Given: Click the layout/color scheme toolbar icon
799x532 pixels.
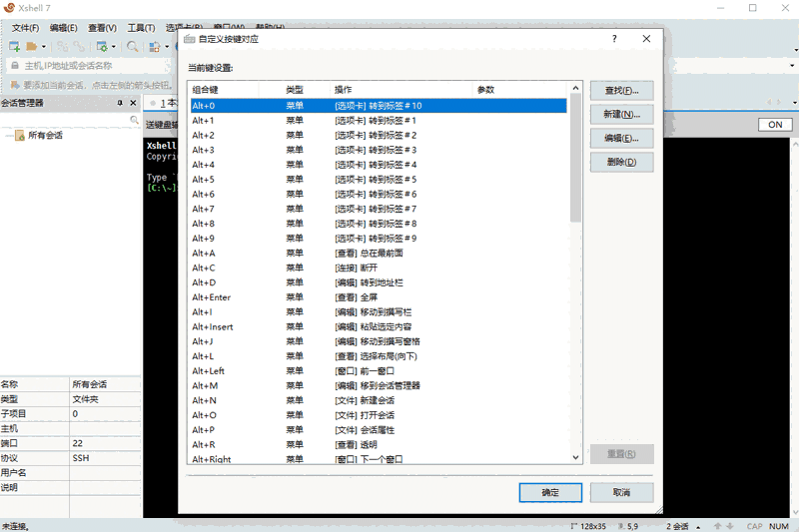Looking at the screenshot, I should tap(155, 47).
